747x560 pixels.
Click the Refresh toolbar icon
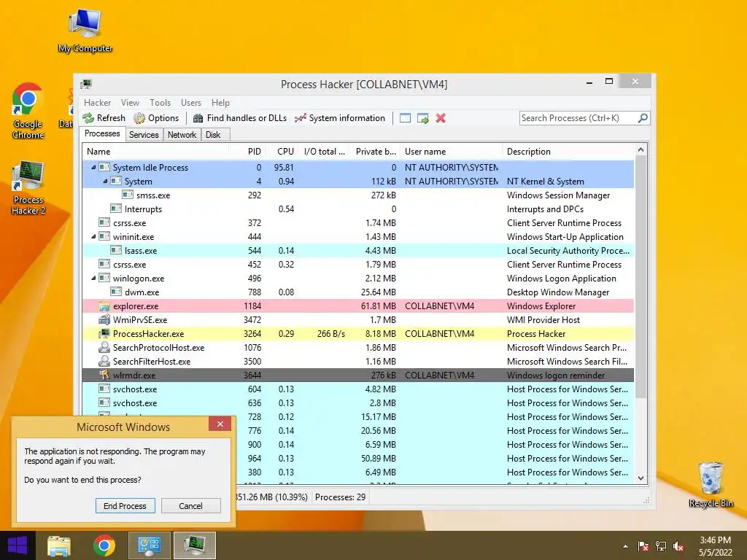(x=88, y=118)
